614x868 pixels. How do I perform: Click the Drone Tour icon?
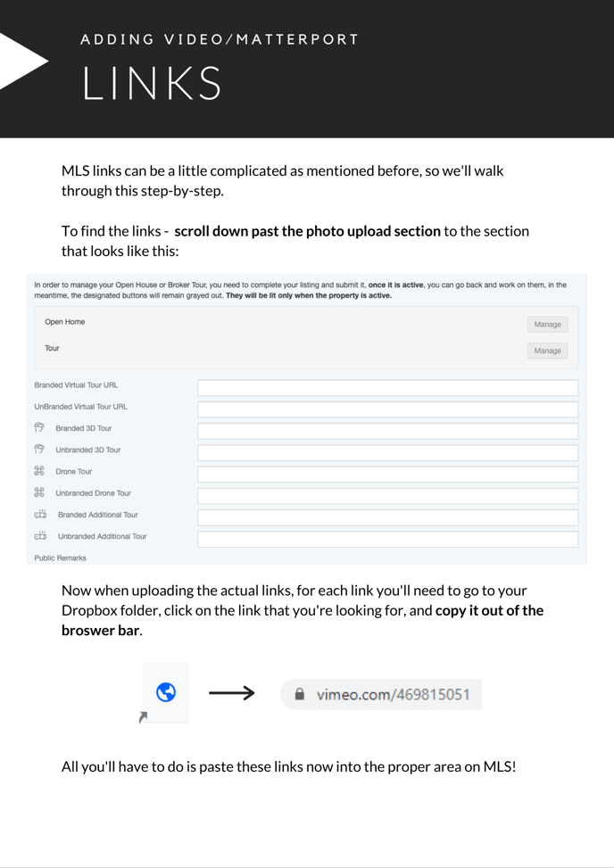click(39, 471)
